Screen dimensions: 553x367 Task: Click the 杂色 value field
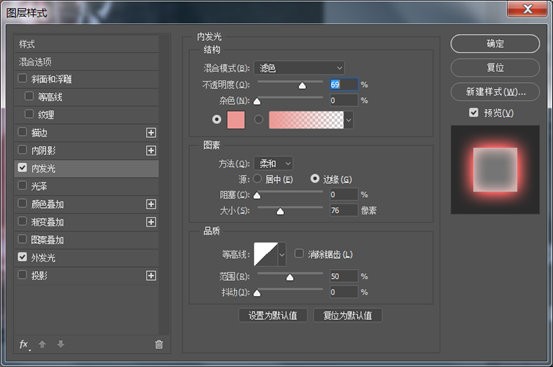pyautogui.click(x=344, y=100)
